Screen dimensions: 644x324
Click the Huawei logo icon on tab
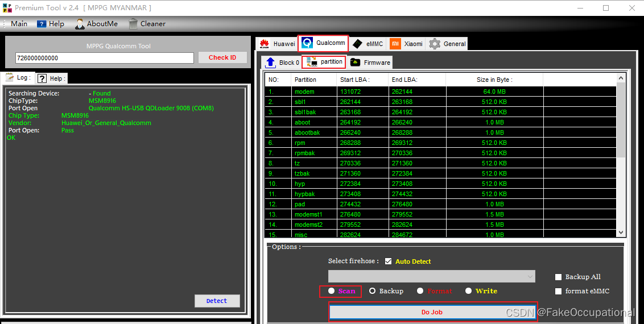coord(265,44)
